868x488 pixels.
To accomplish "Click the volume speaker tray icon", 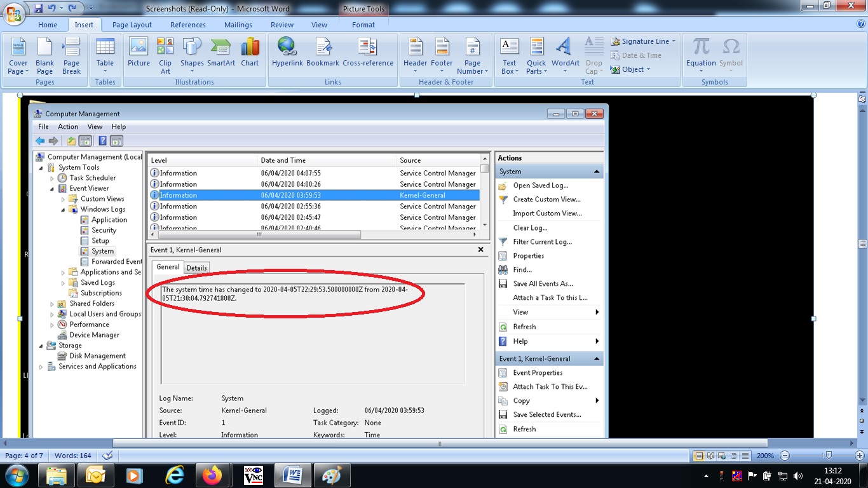I will tap(797, 476).
